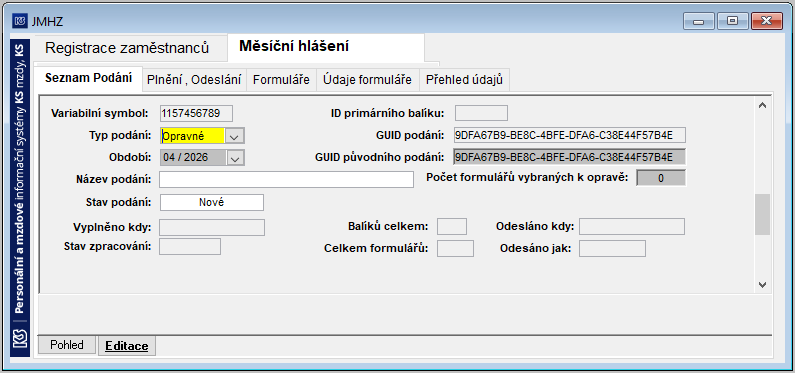Click the GUID podání field

coord(570,135)
